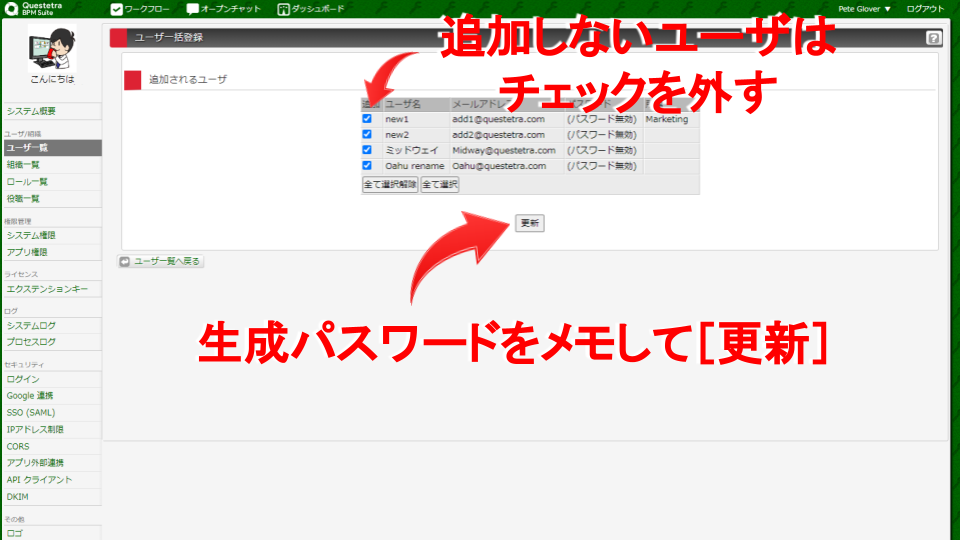Go back via ユーザ一覧へ戻る button

tap(161, 262)
